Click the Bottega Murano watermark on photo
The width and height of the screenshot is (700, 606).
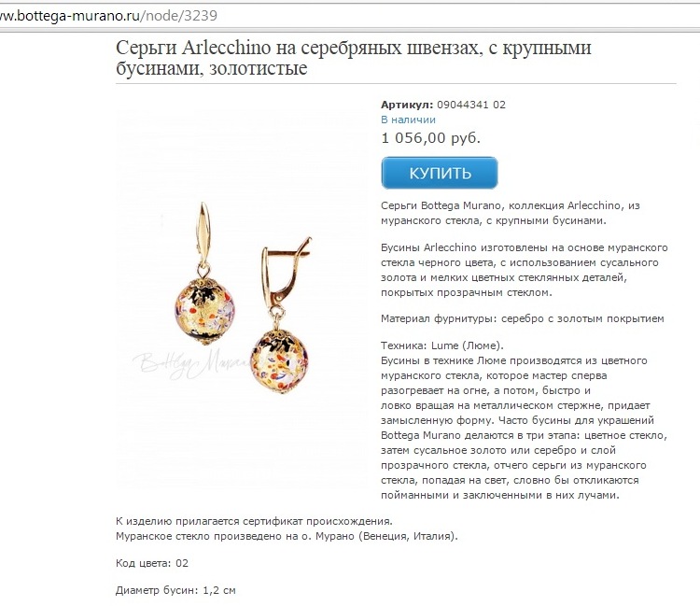pyautogui.click(x=191, y=364)
